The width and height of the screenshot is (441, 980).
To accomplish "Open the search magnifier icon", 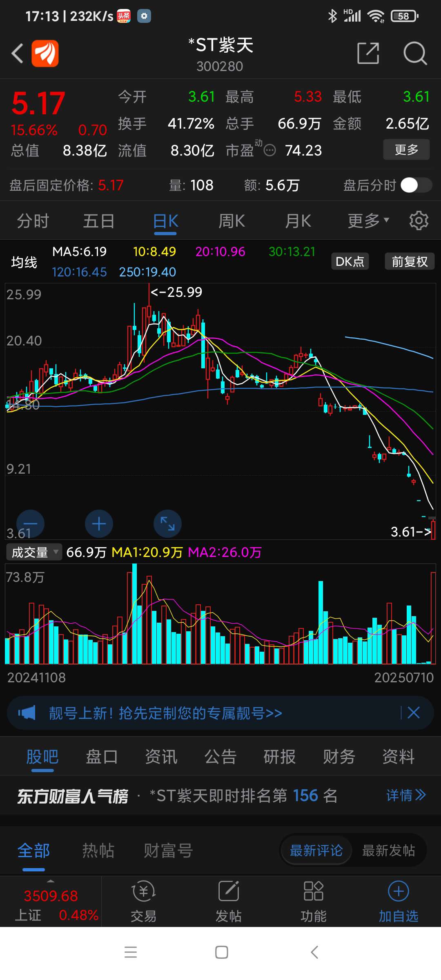I will pos(415,53).
